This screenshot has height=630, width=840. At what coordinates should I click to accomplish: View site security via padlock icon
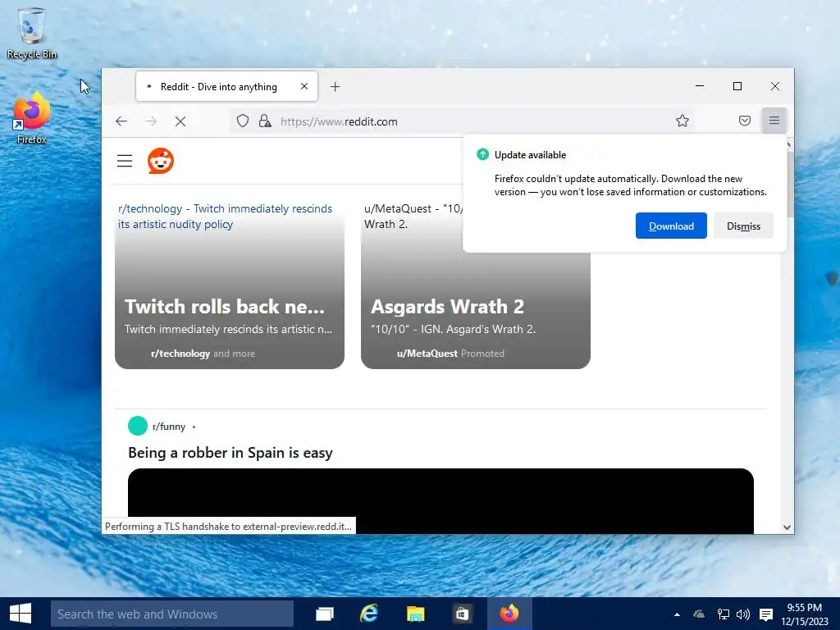(265, 121)
